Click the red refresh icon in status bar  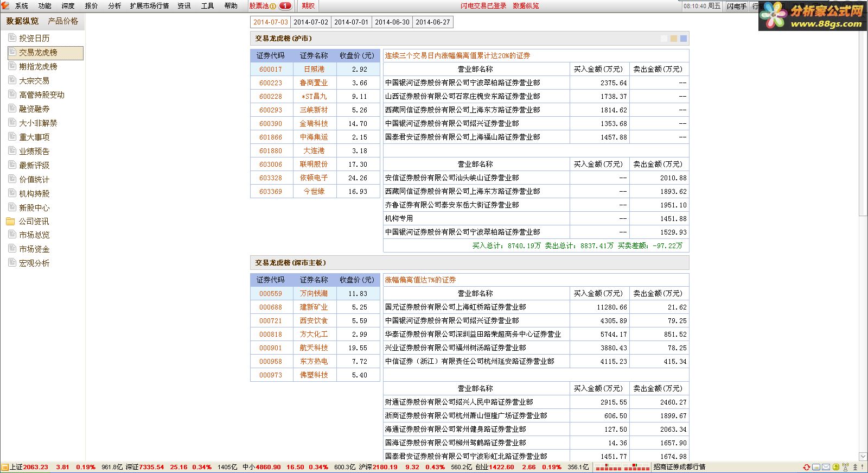pos(807,467)
